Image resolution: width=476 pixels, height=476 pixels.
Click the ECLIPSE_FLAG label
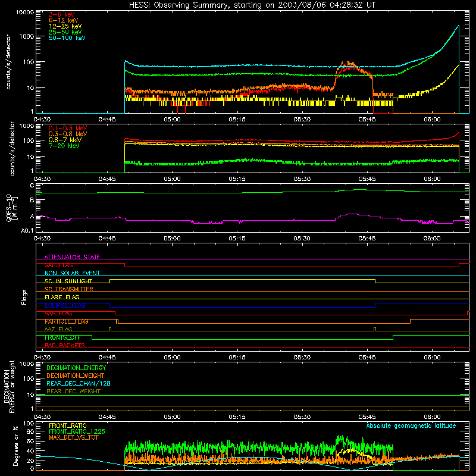pyautogui.click(x=65, y=305)
